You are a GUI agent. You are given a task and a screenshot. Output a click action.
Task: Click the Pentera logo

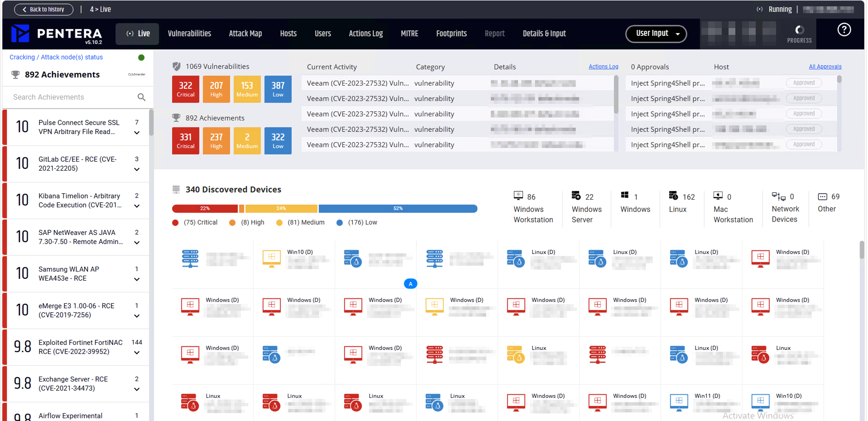pos(57,34)
